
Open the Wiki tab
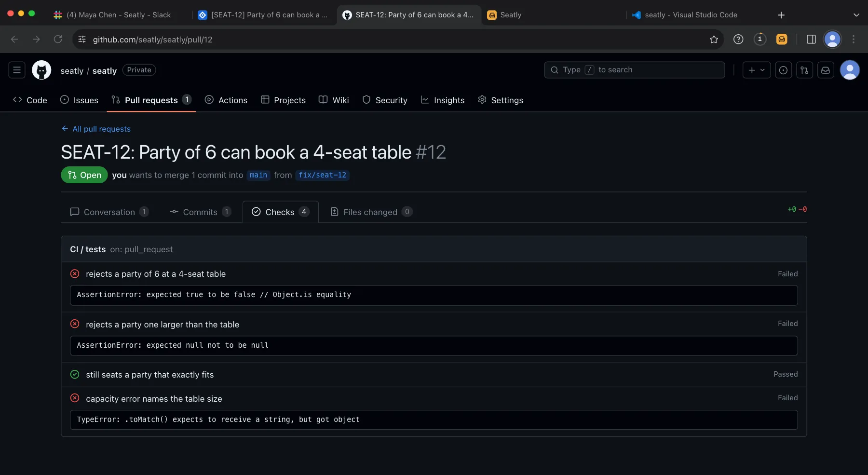(334, 100)
